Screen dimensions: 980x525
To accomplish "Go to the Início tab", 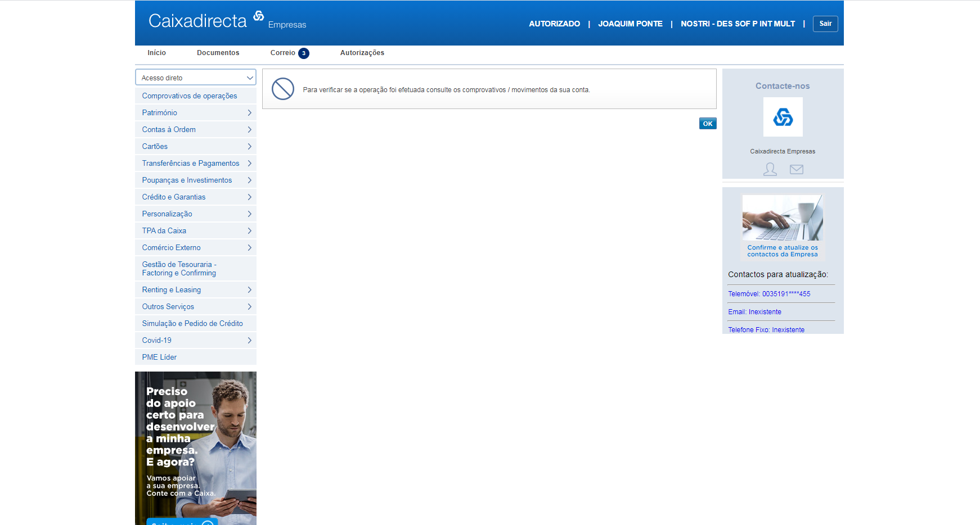I will [156, 53].
